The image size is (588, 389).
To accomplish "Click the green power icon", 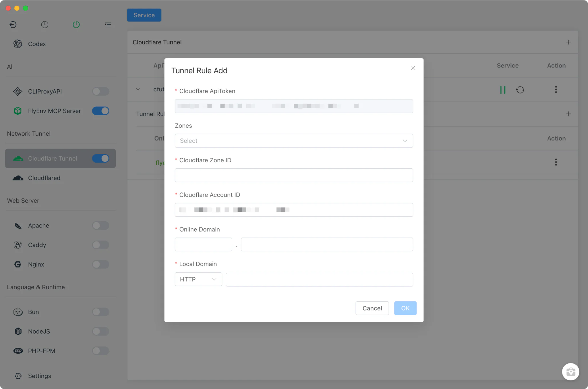I will pos(76,25).
